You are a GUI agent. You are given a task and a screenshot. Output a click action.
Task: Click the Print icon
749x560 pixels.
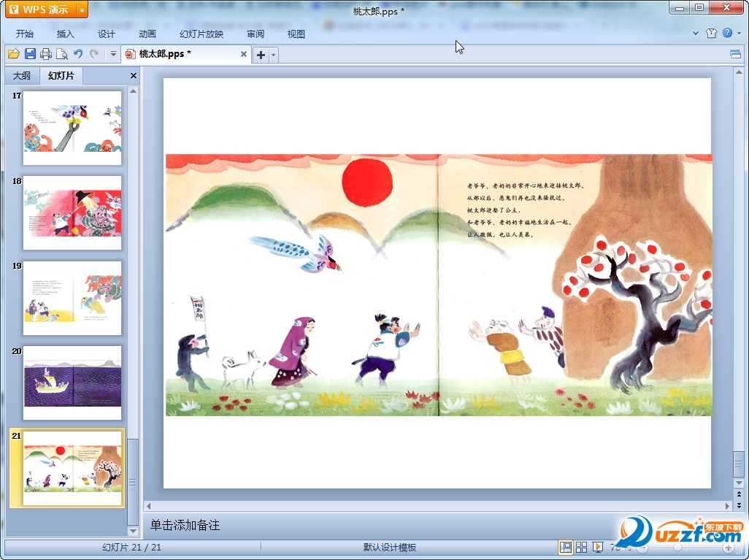(x=46, y=54)
